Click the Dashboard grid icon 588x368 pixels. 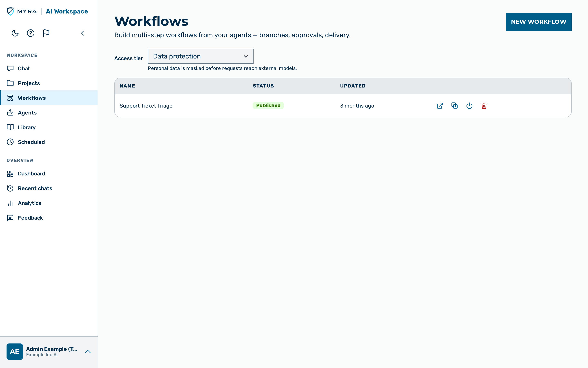click(10, 174)
